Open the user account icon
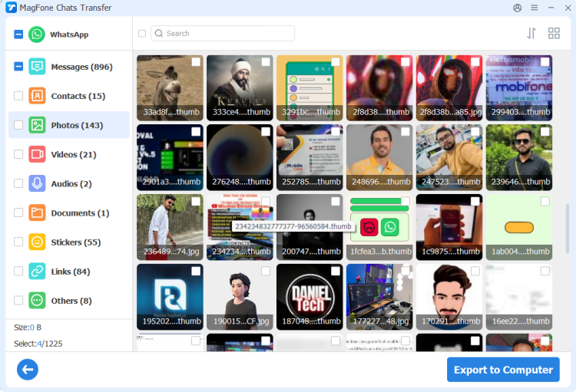The width and height of the screenshot is (576, 392). tap(517, 8)
